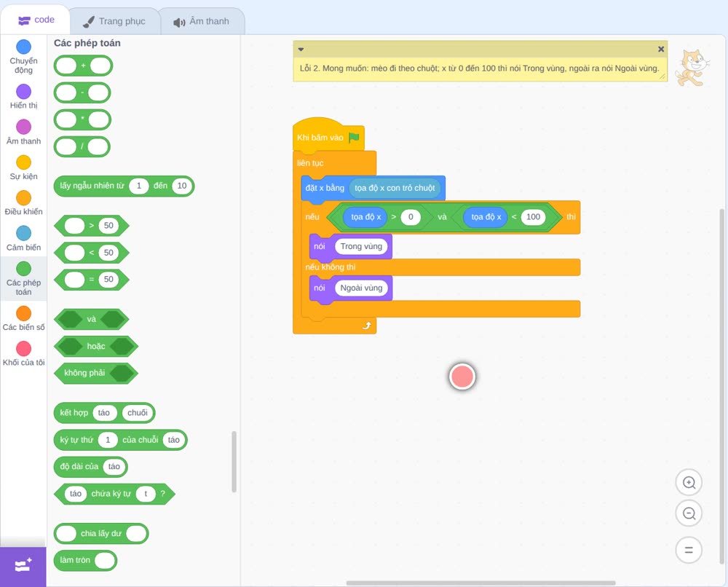
Task: Select the độ dài của block
Action: (79, 467)
